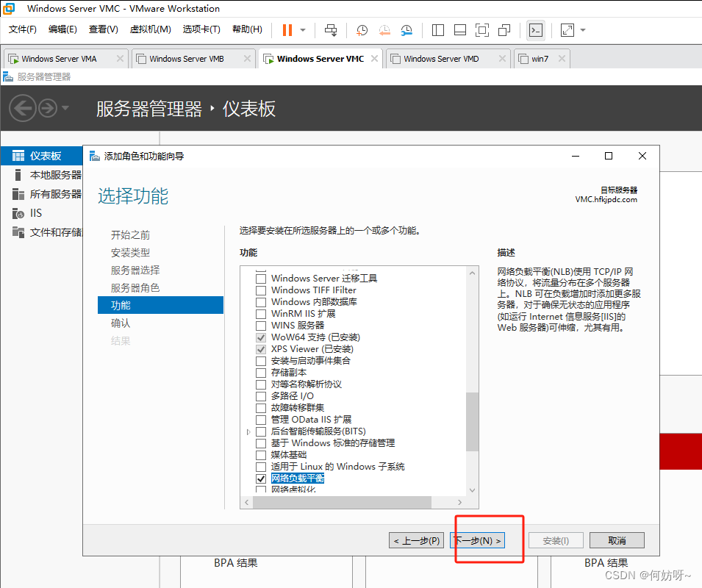This screenshot has width=702, height=588.
Task: Check the 故障转移群集 checkbox
Action: (260, 408)
